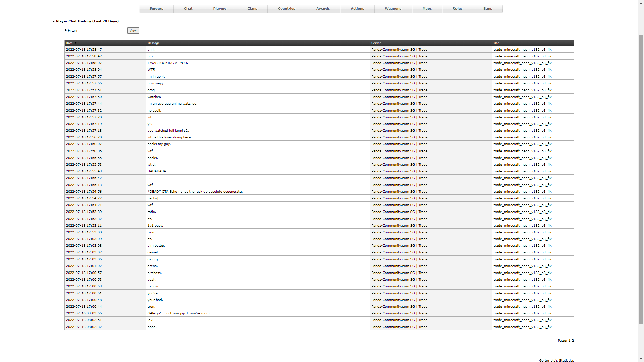
Task: Collapse the Player Chat History section arrow
Action: 54,21
